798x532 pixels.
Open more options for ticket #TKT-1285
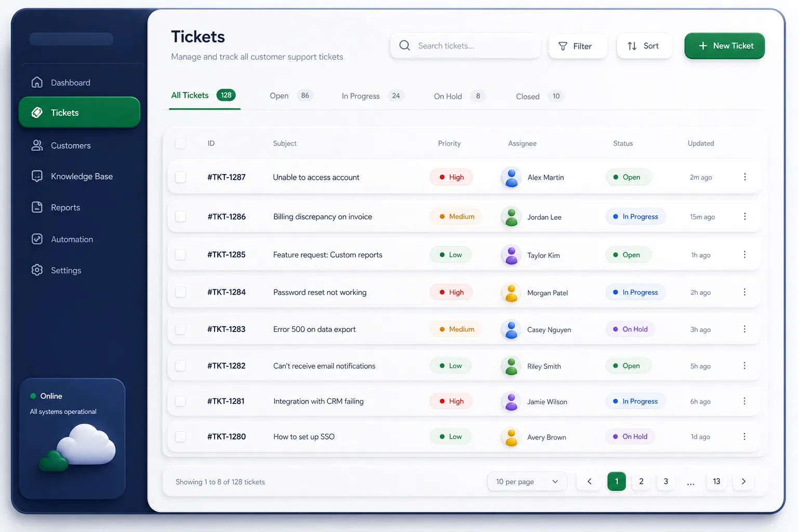pos(744,255)
